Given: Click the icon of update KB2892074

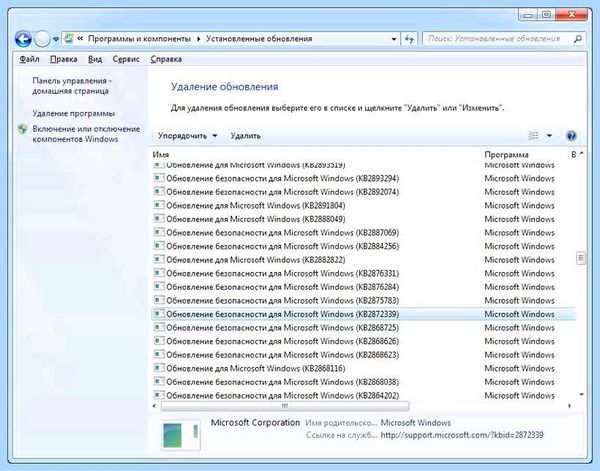Looking at the screenshot, I should [x=159, y=191].
